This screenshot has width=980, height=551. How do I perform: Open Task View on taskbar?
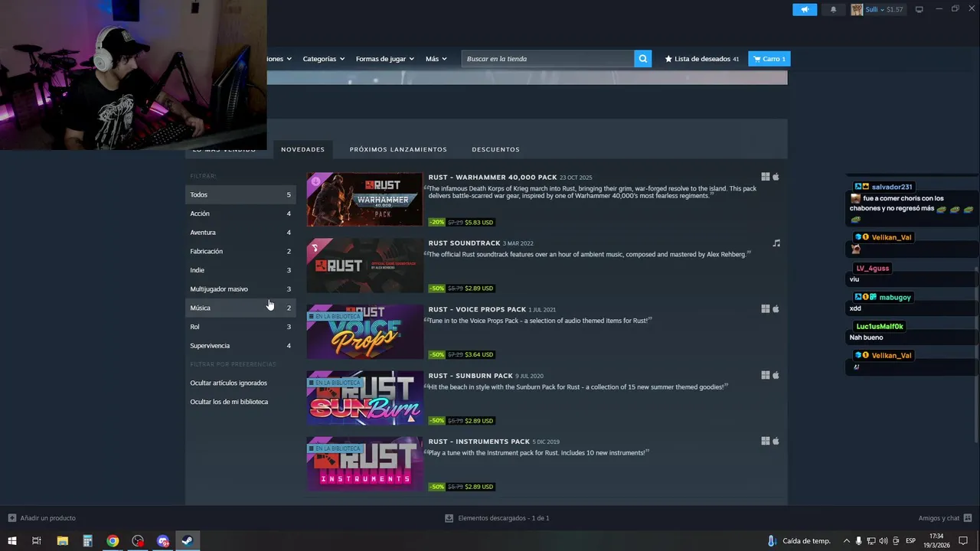pyautogui.click(x=37, y=541)
